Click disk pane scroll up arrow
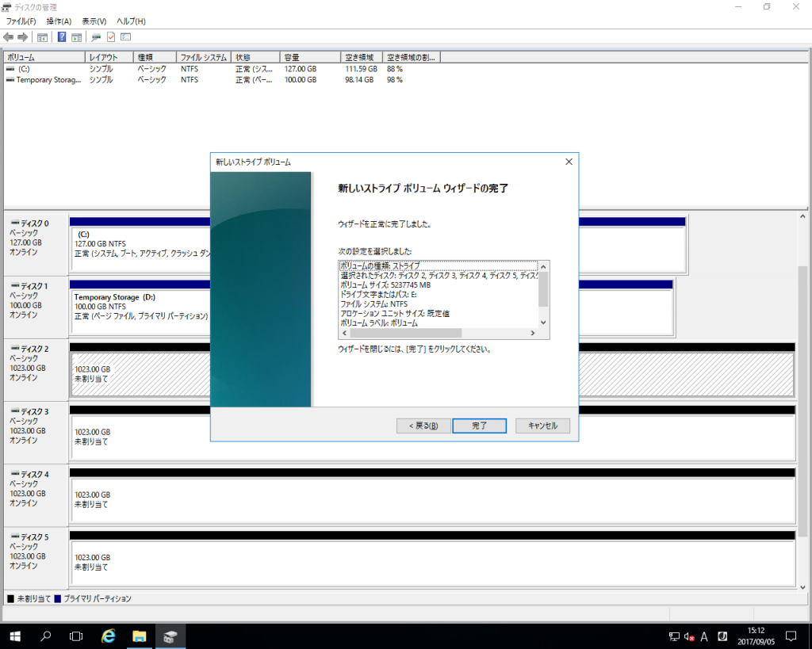Image resolution: width=812 pixels, height=649 pixels. pos(802,216)
